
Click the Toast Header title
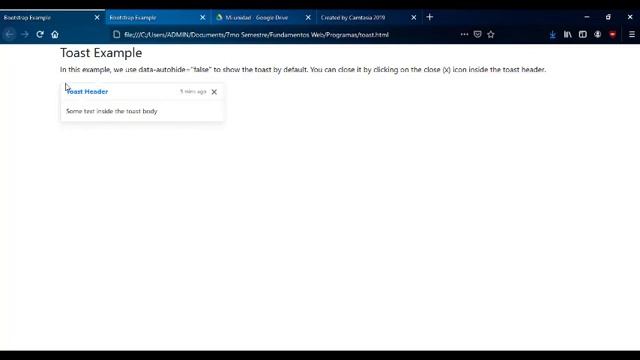(87, 92)
